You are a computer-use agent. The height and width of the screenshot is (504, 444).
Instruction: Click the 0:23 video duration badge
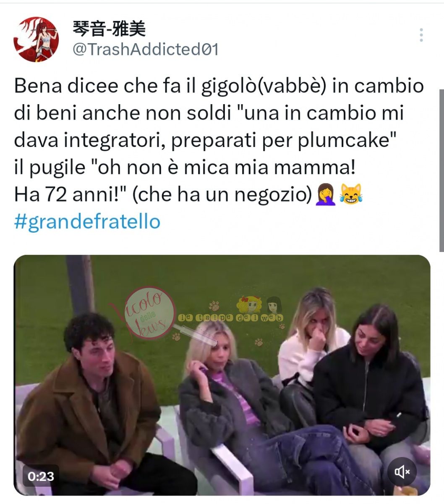(41, 476)
